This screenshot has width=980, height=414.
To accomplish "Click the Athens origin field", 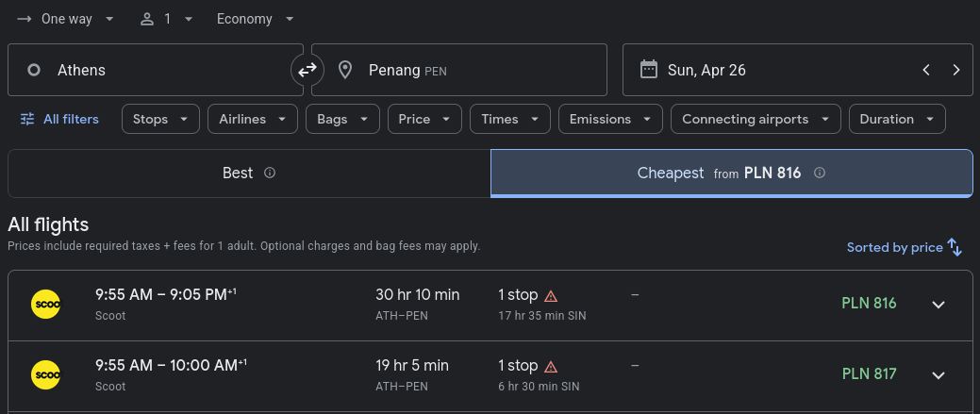I will tap(155, 70).
